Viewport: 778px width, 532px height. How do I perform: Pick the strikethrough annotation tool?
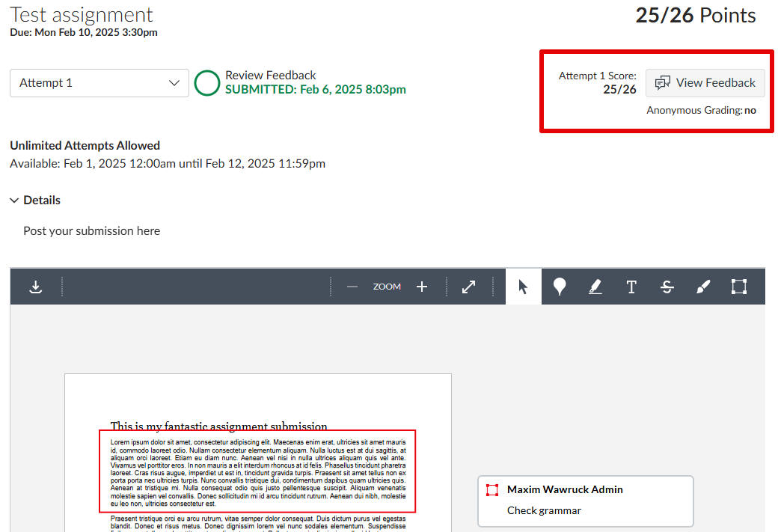point(667,287)
